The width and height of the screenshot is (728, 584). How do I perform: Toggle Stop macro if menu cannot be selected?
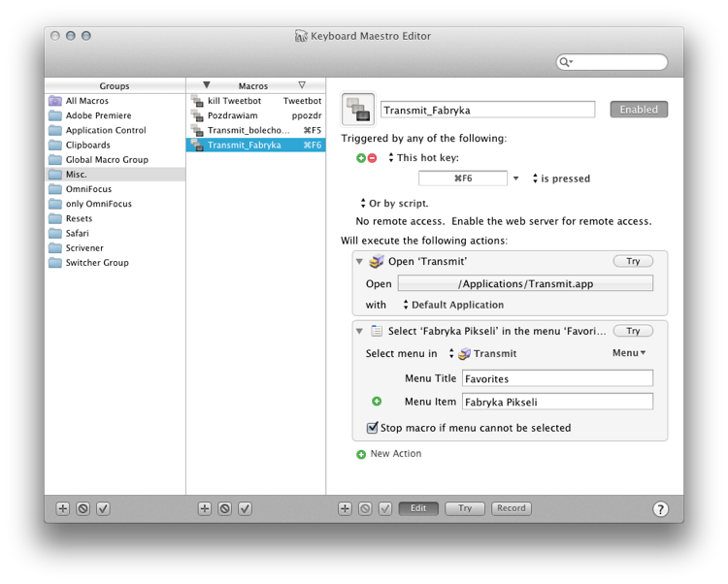(x=372, y=427)
